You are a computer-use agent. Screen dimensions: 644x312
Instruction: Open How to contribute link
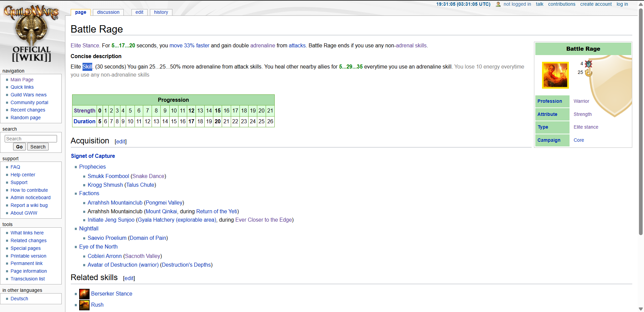(29, 190)
